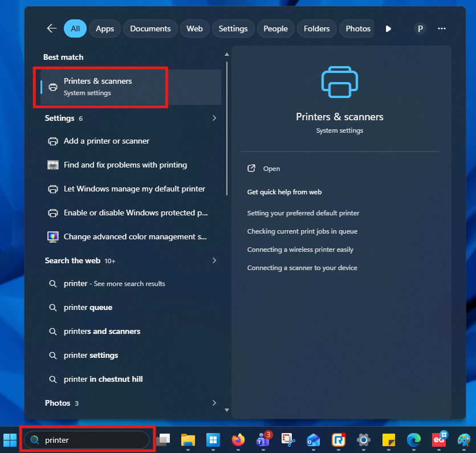476x453 pixels.
Task: Open 'Setting your preferred default printer' help link
Action: [303, 213]
